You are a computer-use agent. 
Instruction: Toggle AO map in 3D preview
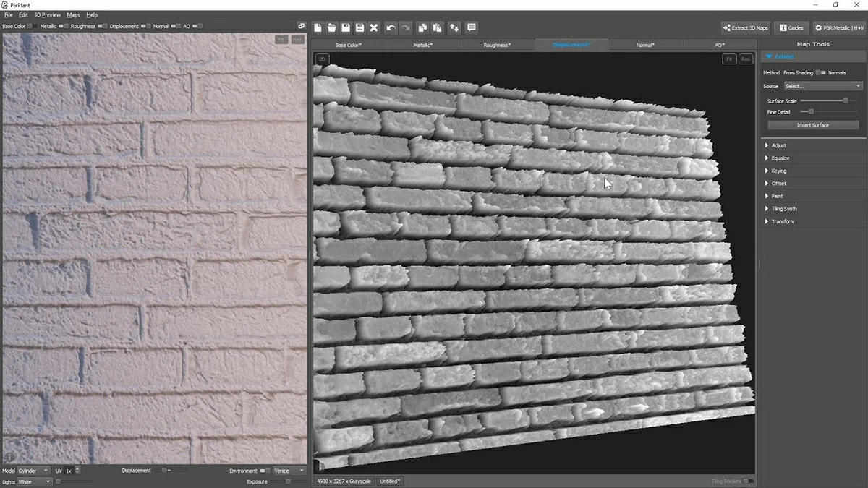197,26
